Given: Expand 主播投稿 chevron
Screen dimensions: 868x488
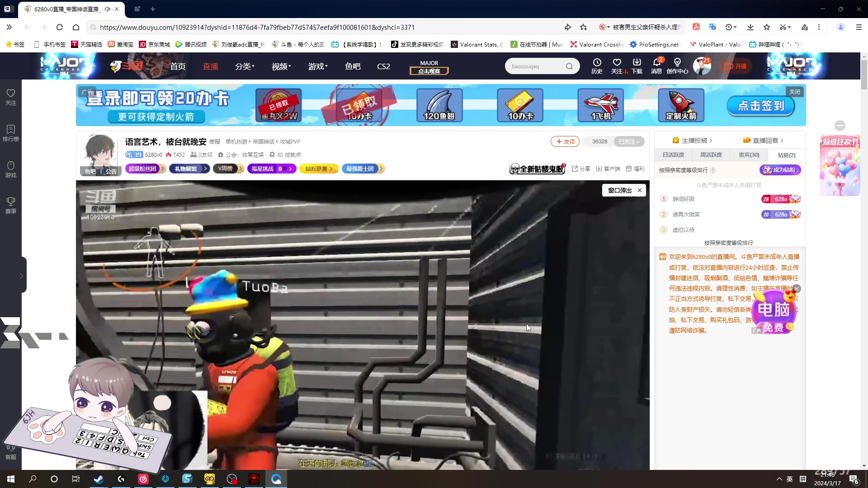Looking at the screenshot, I should coord(711,141).
